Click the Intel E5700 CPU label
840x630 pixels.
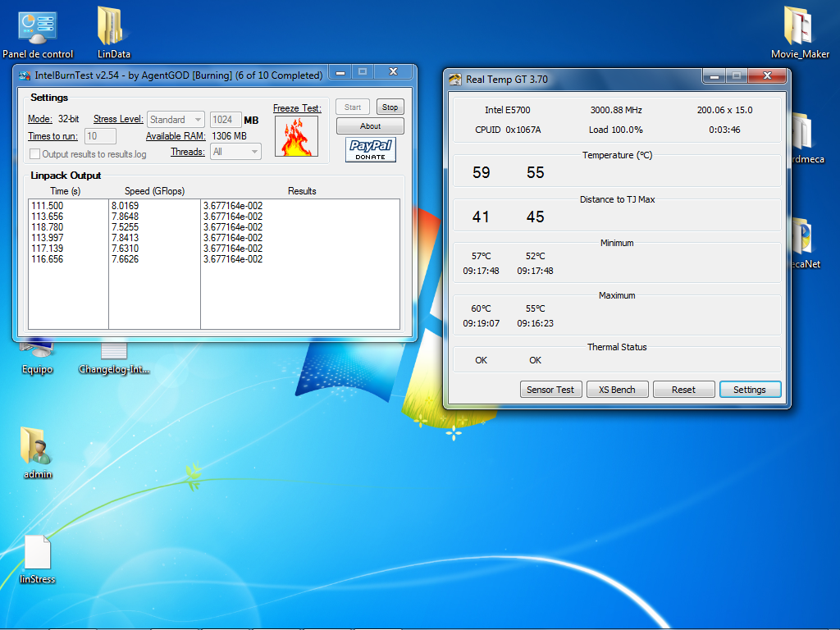pos(507,110)
